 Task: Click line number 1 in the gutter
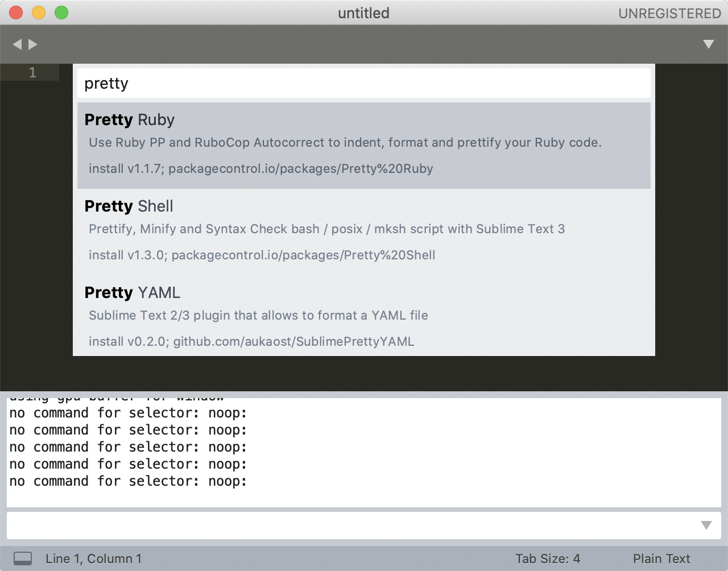32,72
